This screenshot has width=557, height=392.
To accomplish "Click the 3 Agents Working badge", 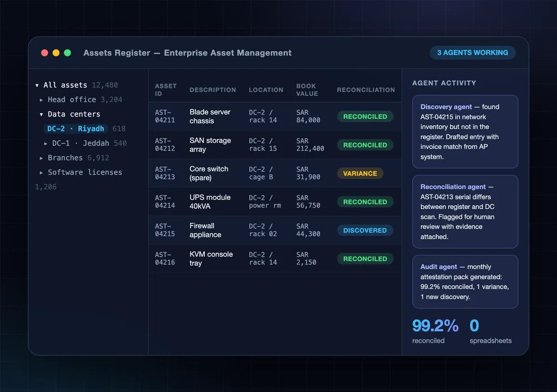I will (x=473, y=52).
